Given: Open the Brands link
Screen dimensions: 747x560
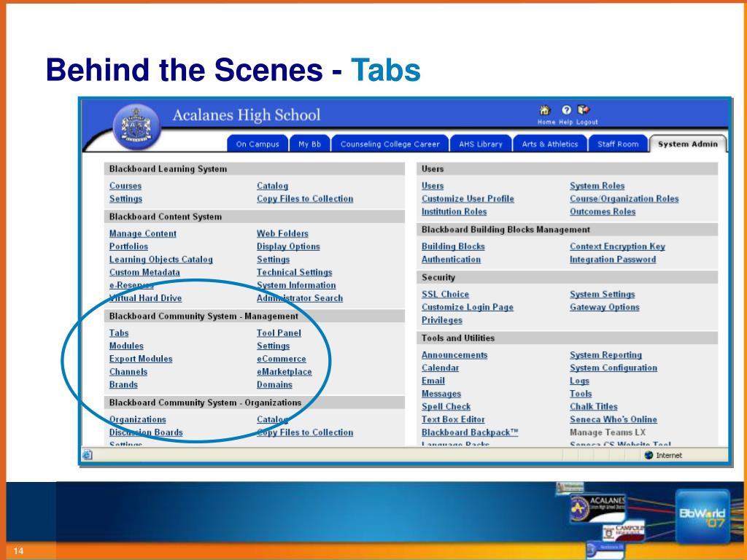Looking at the screenshot, I should tap(123, 384).
